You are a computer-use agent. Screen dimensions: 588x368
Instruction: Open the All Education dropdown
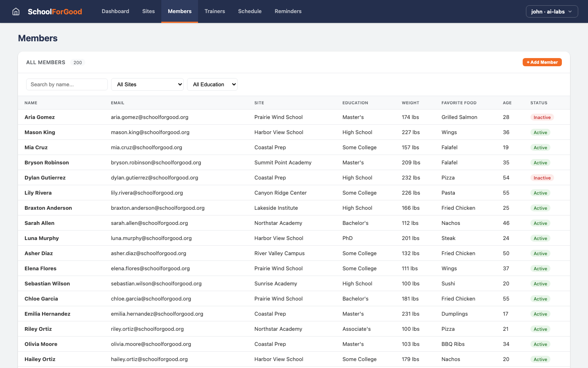click(212, 84)
